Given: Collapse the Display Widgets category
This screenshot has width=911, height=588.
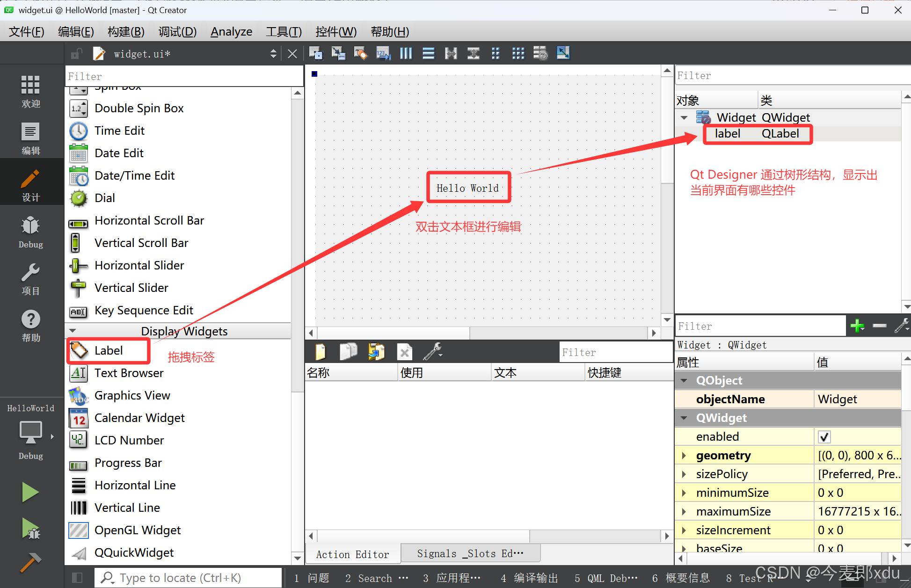Looking at the screenshot, I should click(73, 331).
